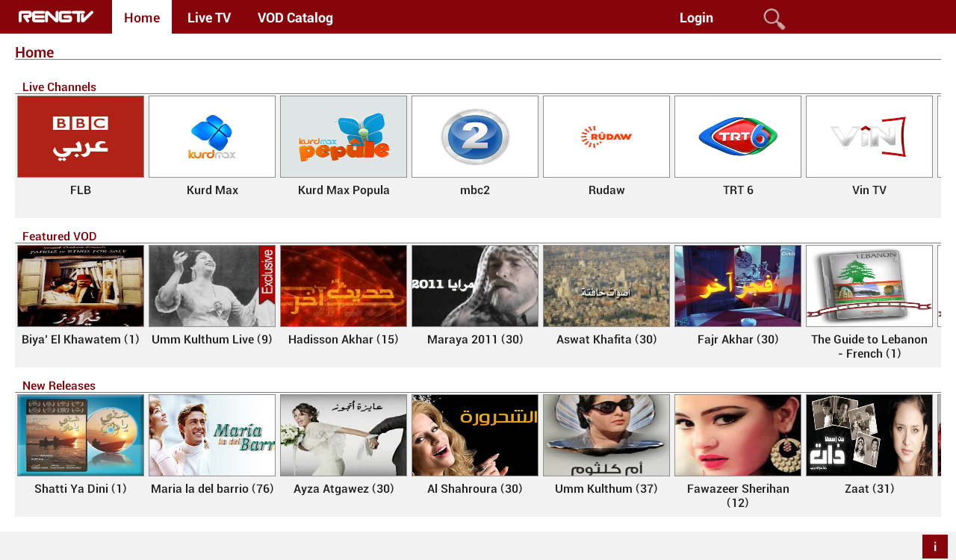This screenshot has height=560, width=956.
Task: Open the TRT 6 channel logo
Action: [738, 137]
